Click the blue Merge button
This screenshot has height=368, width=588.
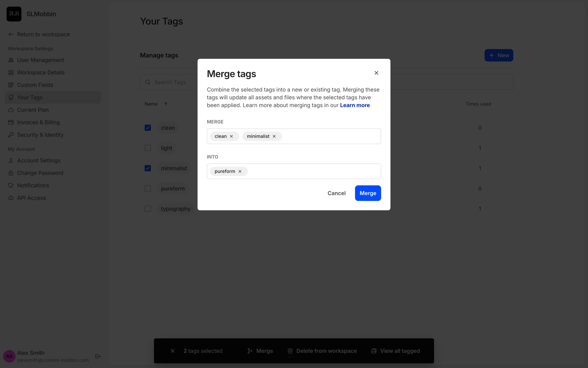point(368,193)
